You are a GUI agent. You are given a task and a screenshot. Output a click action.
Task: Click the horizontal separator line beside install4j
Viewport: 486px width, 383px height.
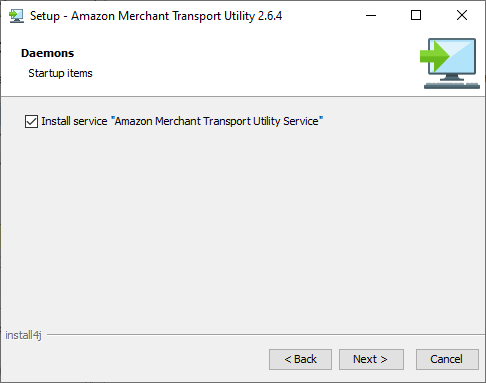[x=266, y=335]
